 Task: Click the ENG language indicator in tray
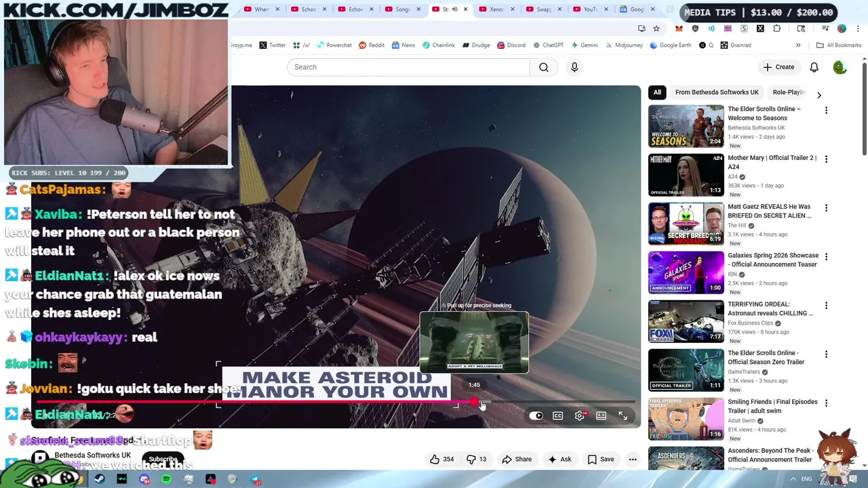[x=806, y=479]
